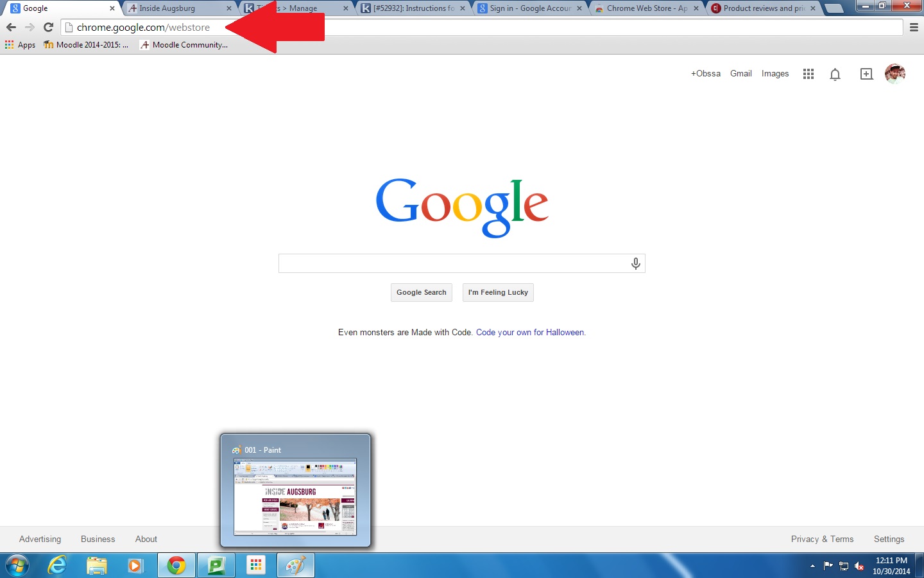Open the notifications bell
This screenshot has width=924, height=578.
coord(835,74)
